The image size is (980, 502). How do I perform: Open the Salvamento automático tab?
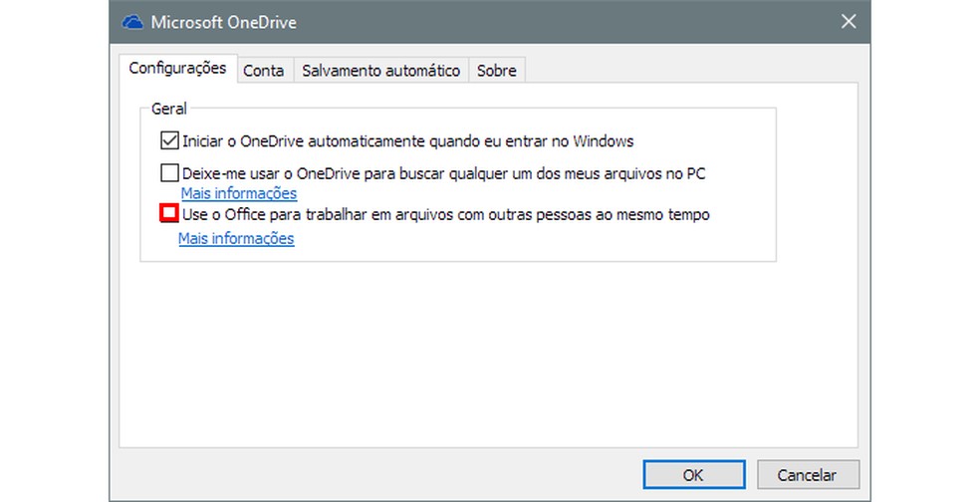[380, 71]
